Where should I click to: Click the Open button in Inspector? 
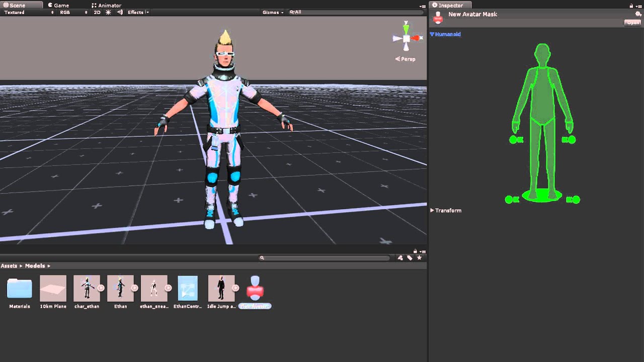tap(632, 23)
